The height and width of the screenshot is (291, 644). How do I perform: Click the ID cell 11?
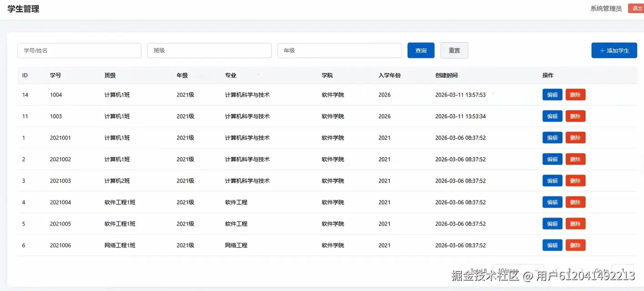click(x=25, y=116)
